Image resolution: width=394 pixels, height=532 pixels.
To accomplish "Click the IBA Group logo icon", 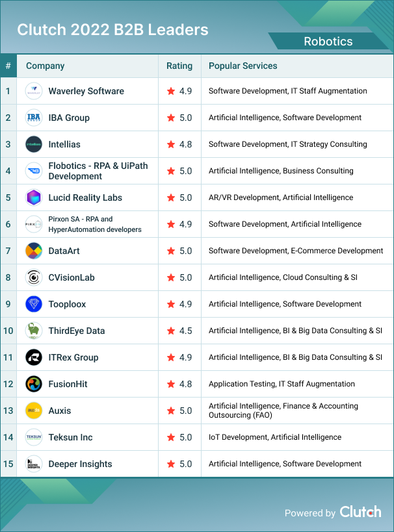I will click(34, 118).
